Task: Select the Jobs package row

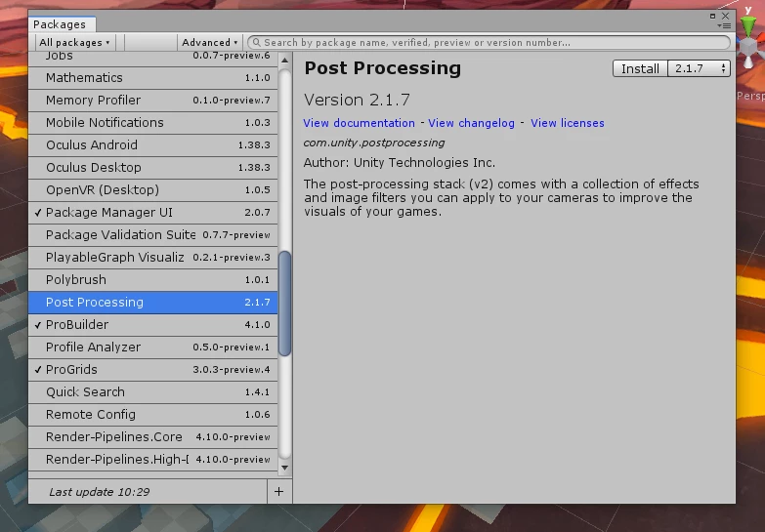Action: [x=153, y=59]
